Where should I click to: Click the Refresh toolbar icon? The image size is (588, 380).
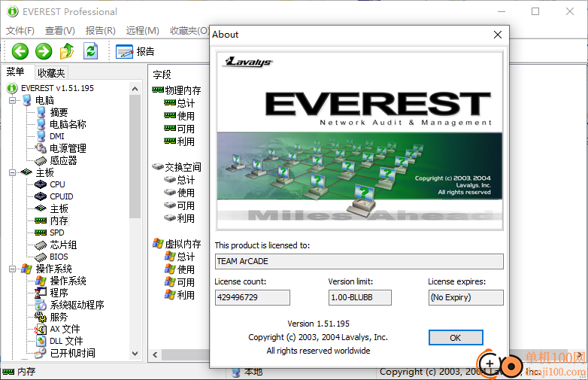tap(90, 51)
